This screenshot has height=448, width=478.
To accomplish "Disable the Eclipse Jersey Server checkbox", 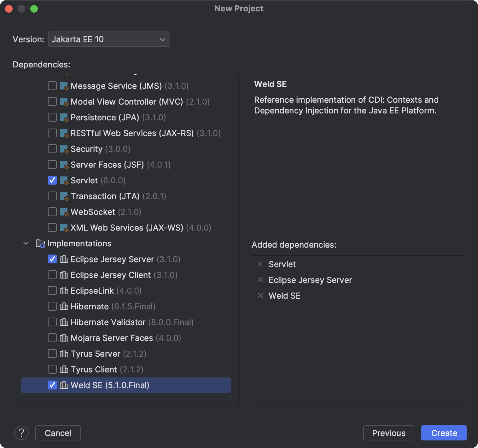I will 52,259.
